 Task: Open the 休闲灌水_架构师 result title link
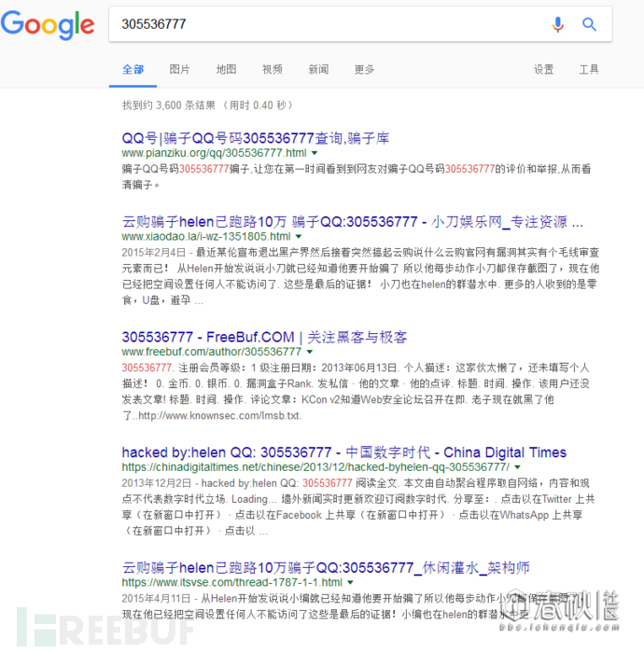tap(326, 567)
